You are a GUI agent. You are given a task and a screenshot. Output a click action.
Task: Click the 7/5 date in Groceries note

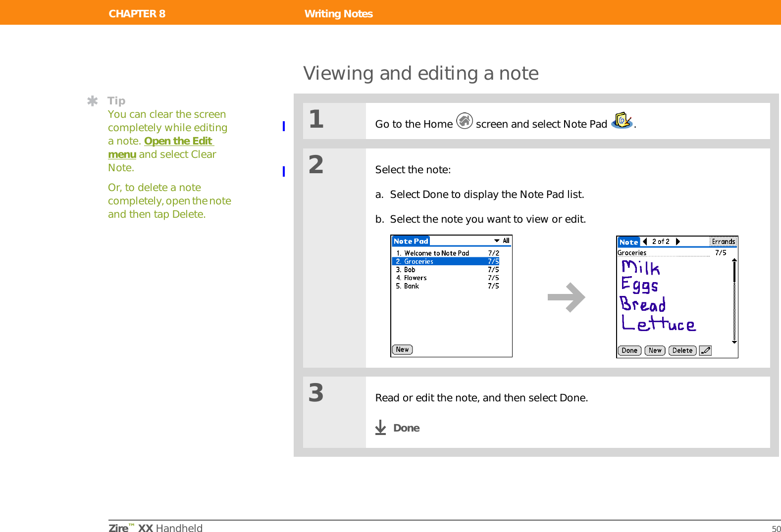pyautogui.click(x=721, y=253)
